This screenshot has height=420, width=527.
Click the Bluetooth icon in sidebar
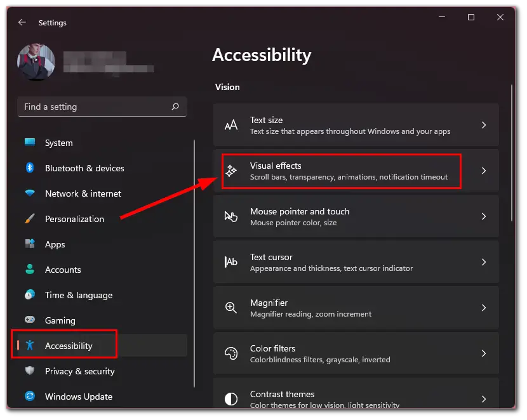pyautogui.click(x=30, y=167)
